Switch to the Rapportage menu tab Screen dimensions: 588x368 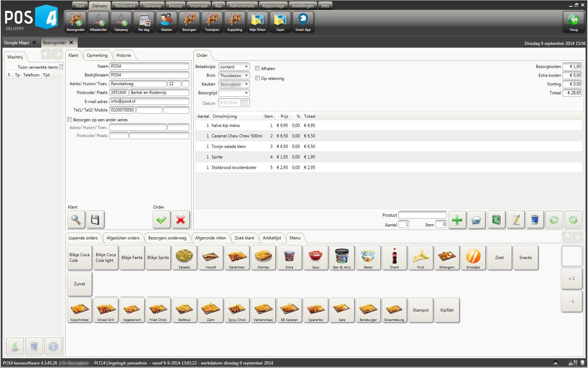273,6
